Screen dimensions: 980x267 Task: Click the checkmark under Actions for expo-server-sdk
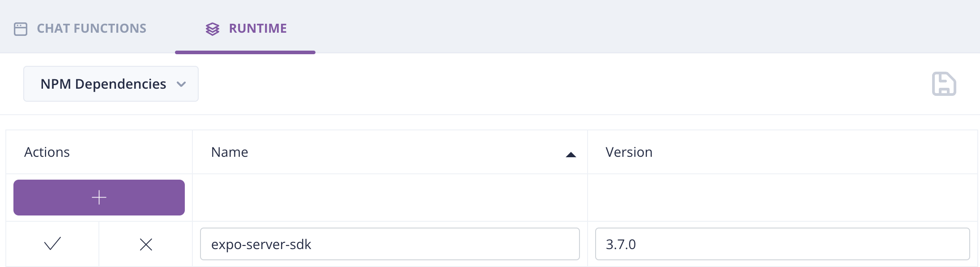pos(52,244)
